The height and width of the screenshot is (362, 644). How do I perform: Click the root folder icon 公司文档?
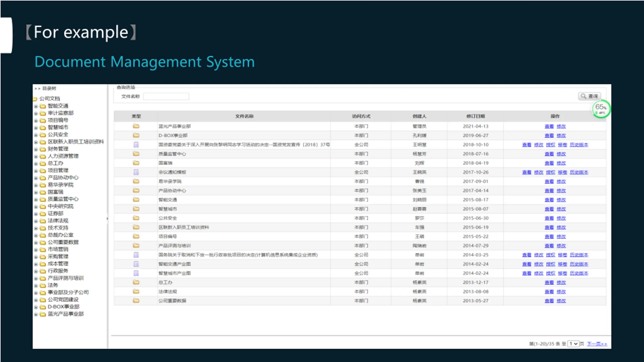pos(35,99)
